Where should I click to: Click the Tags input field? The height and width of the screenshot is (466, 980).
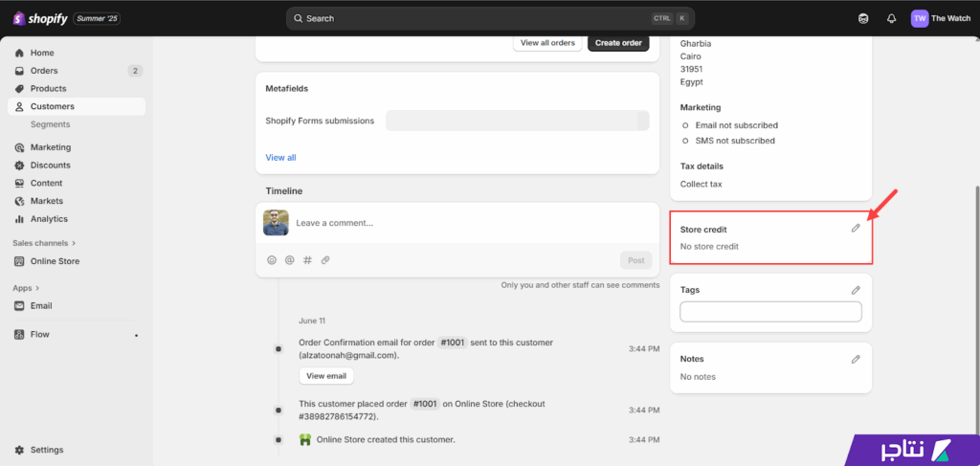[770, 312]
